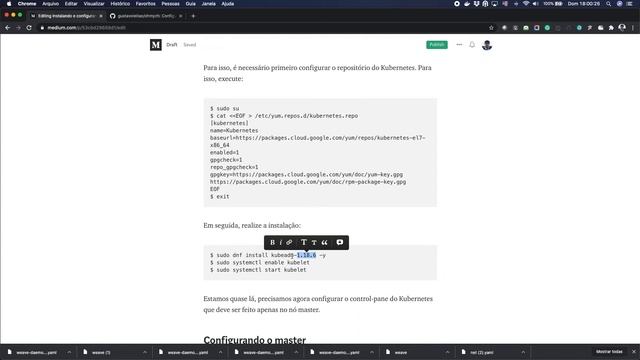Open the three-dots more options menu
The width and height of the screenshot is (640, 360).
point(459,44)
